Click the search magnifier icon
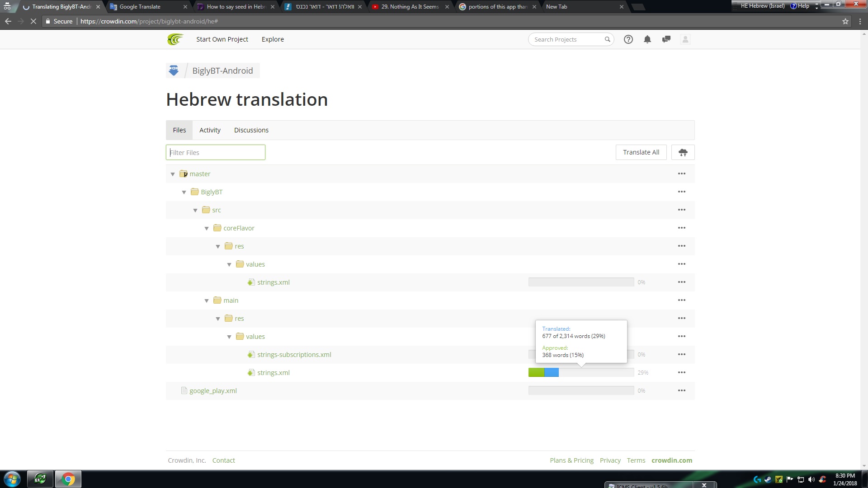 [608, 39]
